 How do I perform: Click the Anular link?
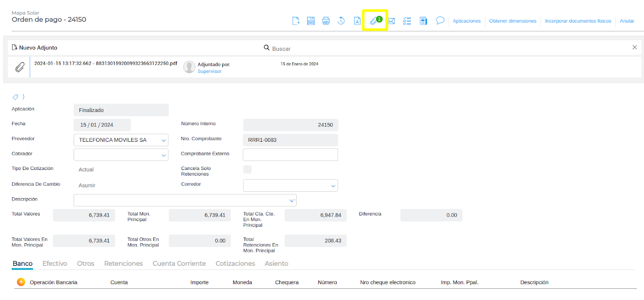click(x=627, y=21)
